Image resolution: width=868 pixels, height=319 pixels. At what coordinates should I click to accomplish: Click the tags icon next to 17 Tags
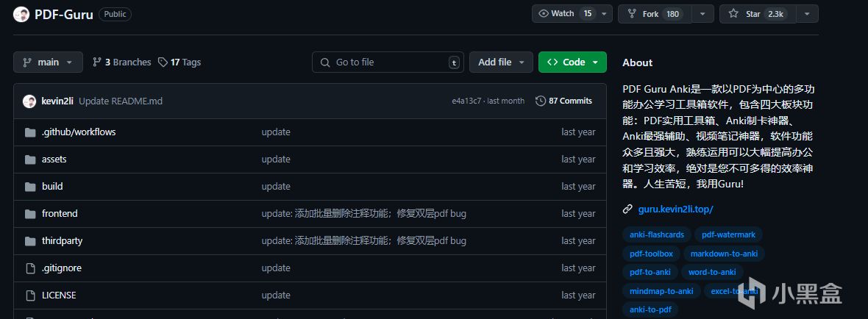click(163, 62)
